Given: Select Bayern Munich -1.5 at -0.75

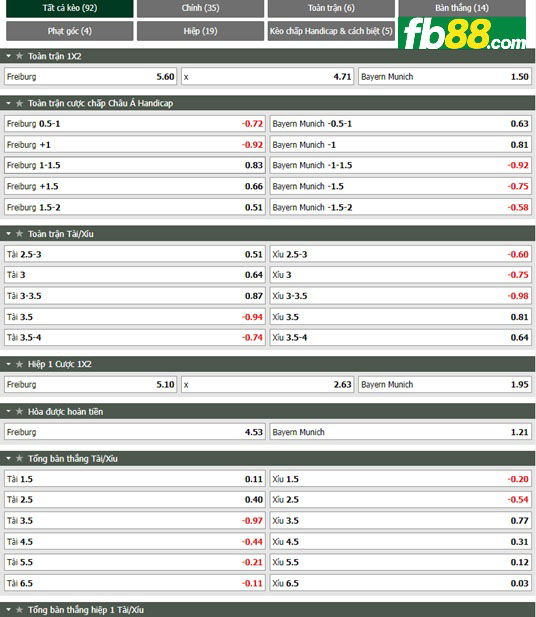Looking at the screenshot, I should (401, 187).
